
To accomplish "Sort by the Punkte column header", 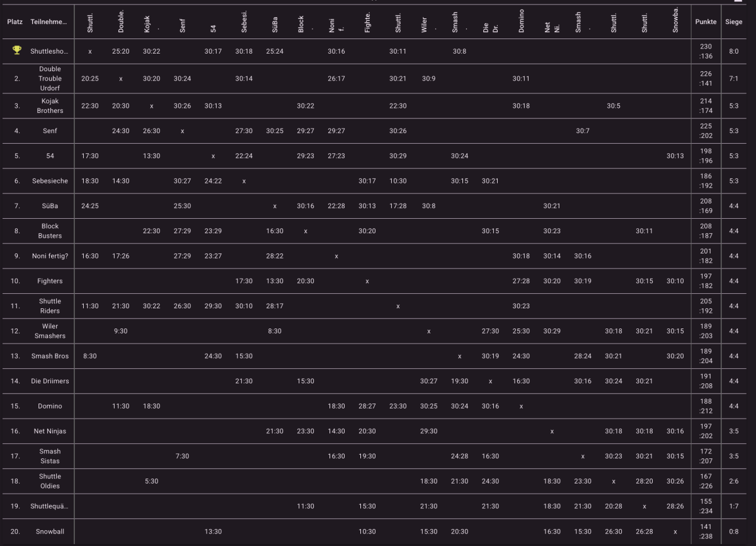I will [x=706, y=22].
